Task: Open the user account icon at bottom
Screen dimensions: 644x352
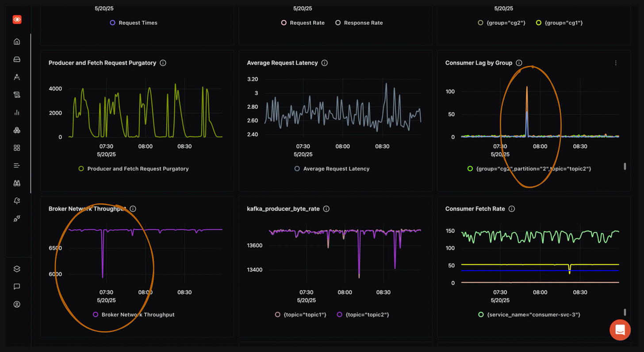Action: pyautogui.click(x=17, y=304)
